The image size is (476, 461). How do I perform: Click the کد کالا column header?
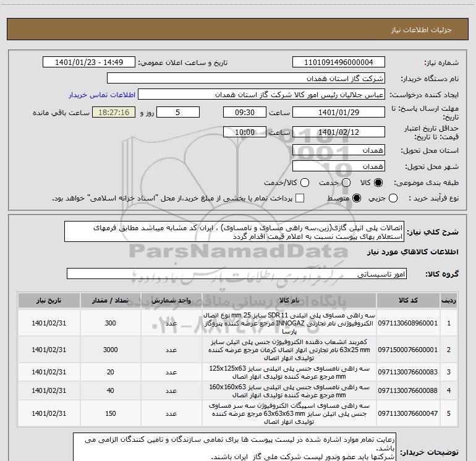click(x=408, y=300)
